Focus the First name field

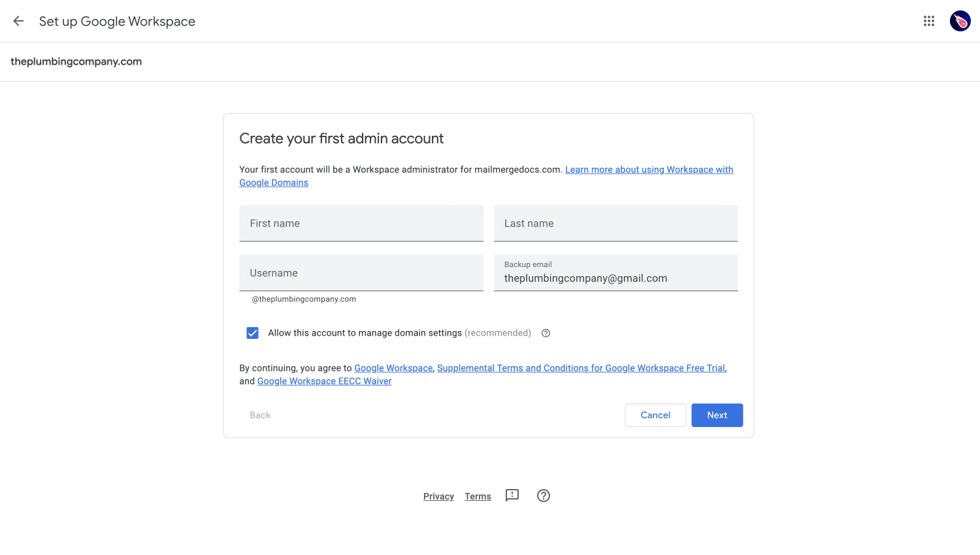[361, 223]
